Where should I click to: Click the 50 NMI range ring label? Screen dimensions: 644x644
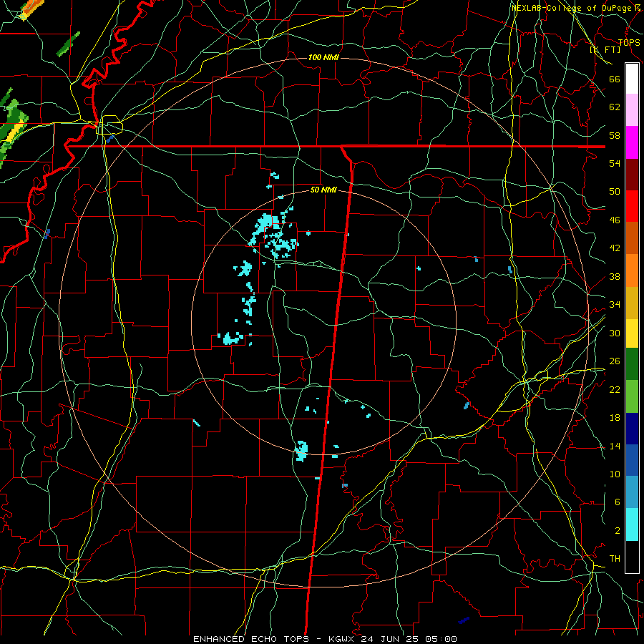coord(323,190)
